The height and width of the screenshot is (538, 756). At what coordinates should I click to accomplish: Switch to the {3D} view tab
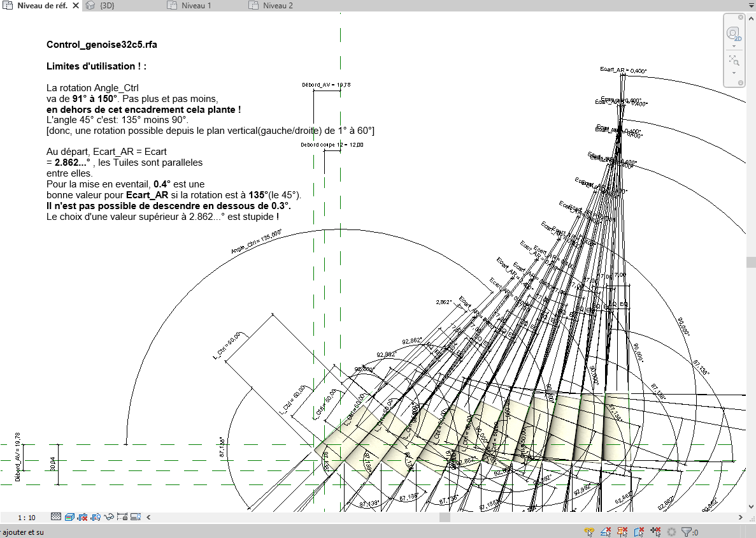111,5
